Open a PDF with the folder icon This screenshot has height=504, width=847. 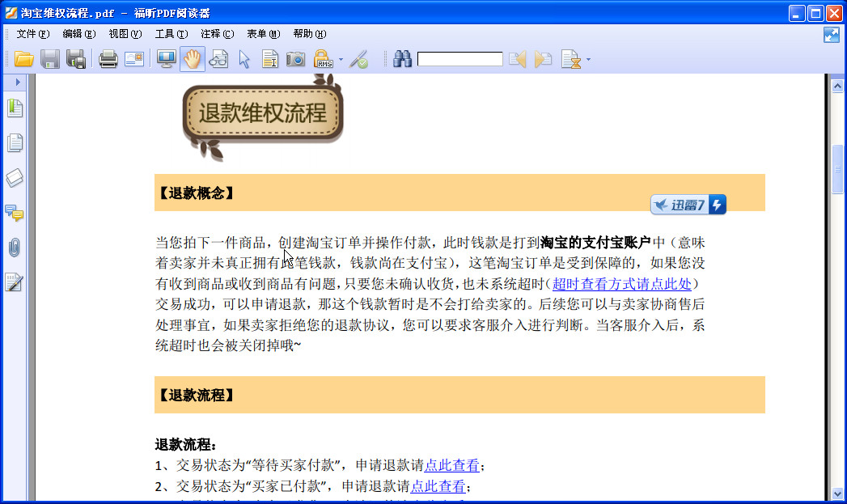[x=24, y=59]
